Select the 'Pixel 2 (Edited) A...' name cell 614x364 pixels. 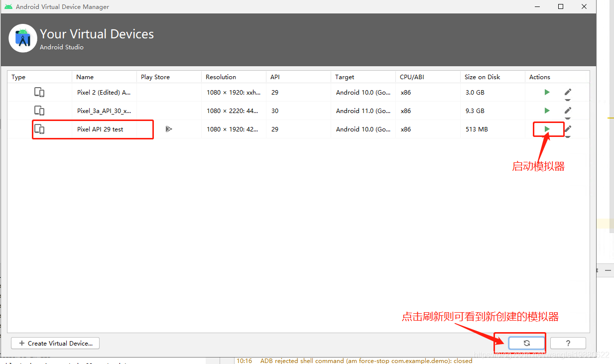point(105,92)
